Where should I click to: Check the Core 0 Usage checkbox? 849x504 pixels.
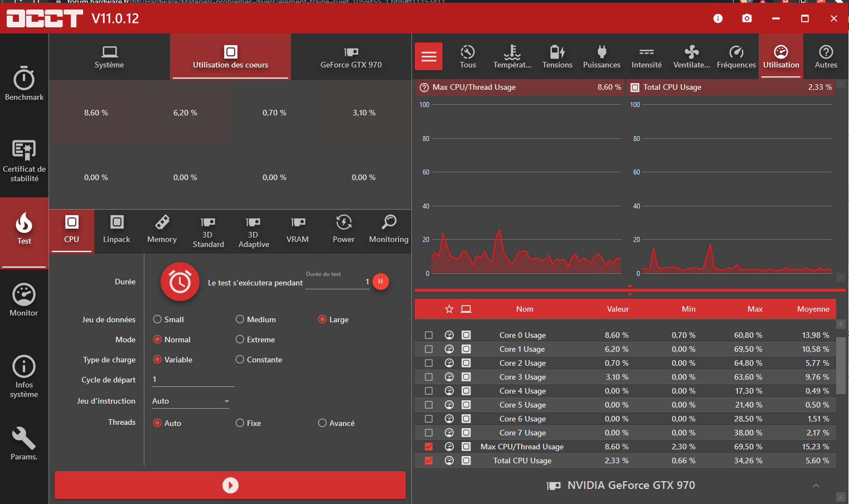[429, 335]
